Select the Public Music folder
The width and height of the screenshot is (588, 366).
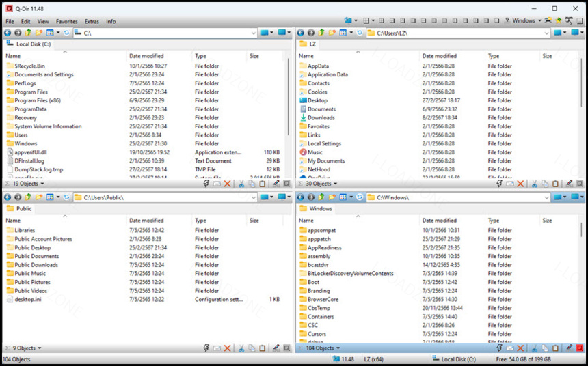[x=26, y=273]
